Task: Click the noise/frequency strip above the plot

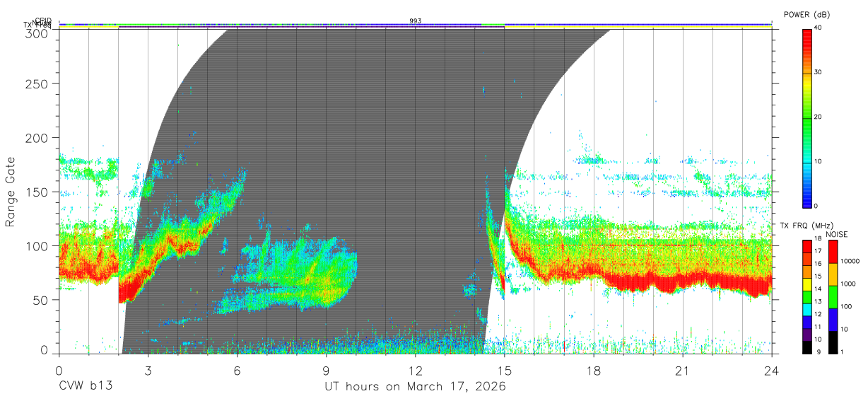Action: point(416,25)
